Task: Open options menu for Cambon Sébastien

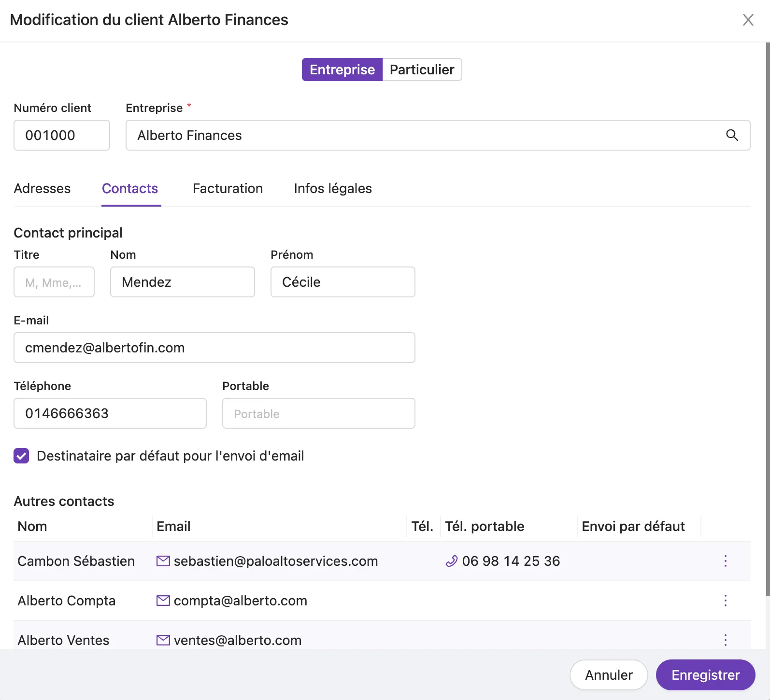Action: pos(725,561)
